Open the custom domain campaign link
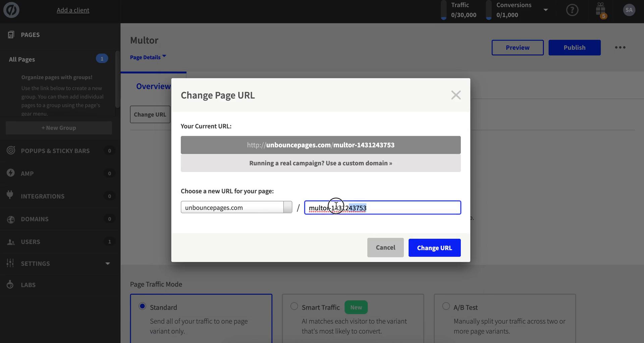The width and height of the screenshot is (644, 343). point(320,163)
